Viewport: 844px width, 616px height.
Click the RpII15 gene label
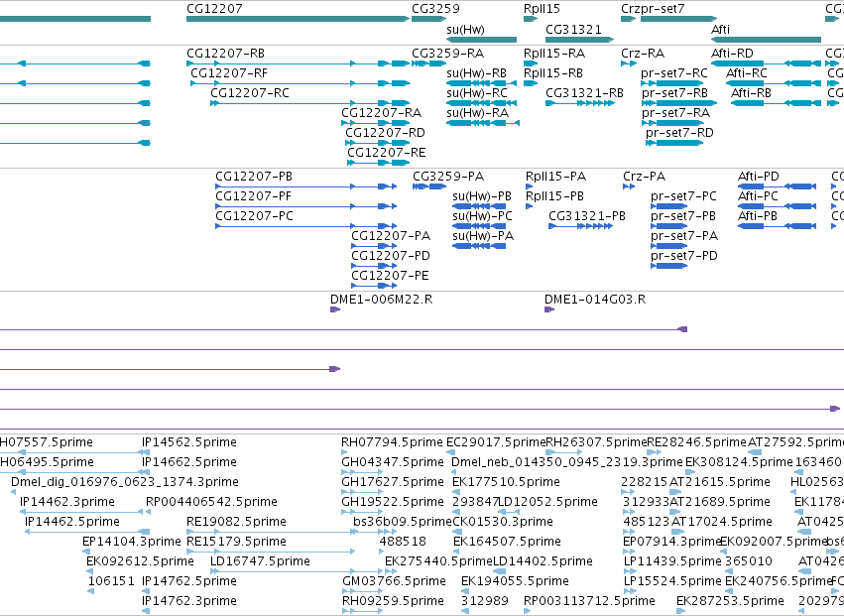[x=542, y=9]
